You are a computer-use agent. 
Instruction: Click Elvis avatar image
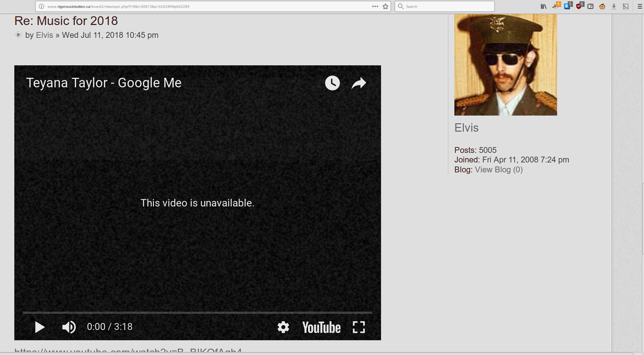click(506, 64)
